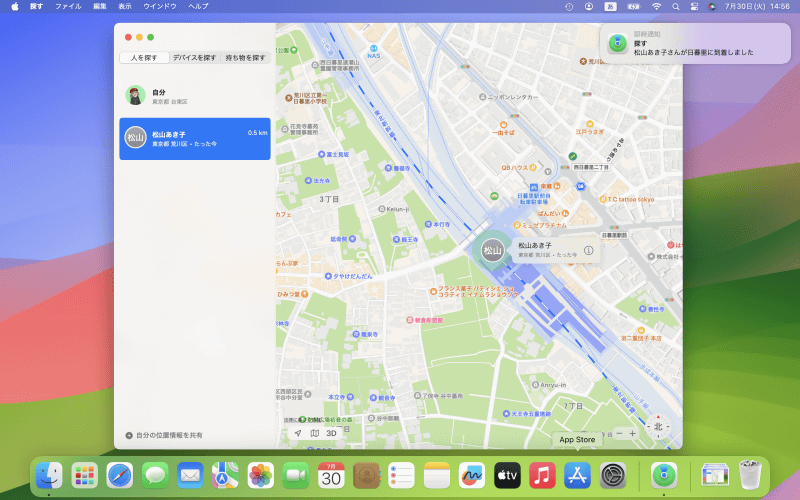Open Apple TV from the Dock

[507, 476]
